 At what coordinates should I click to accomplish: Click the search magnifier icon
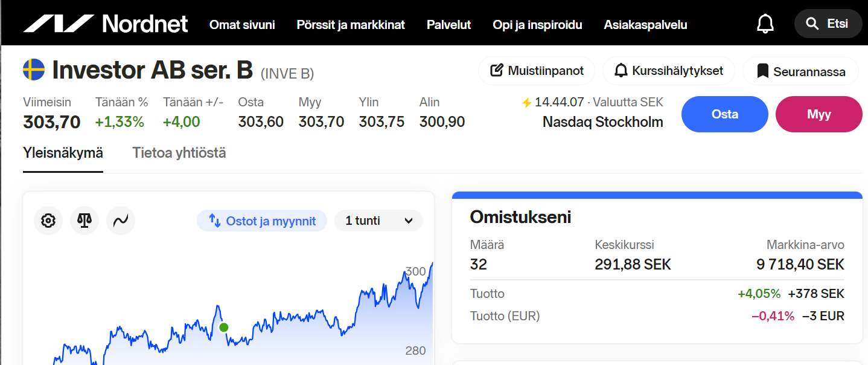pos(812,24)
